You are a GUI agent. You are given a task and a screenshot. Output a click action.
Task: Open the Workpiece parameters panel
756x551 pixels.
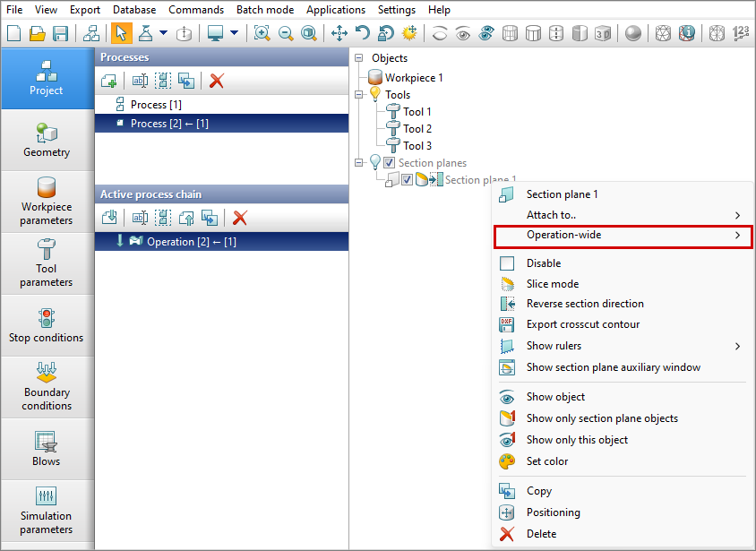47,202
